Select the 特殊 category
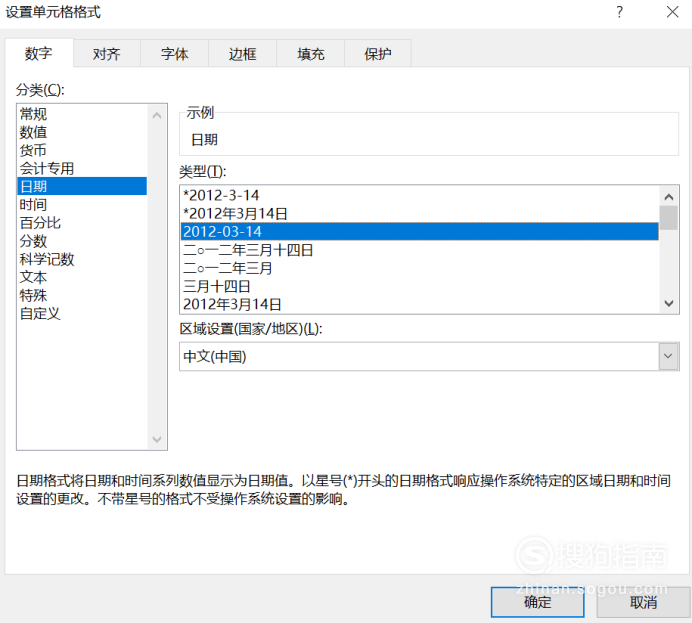 click(82, 295)
